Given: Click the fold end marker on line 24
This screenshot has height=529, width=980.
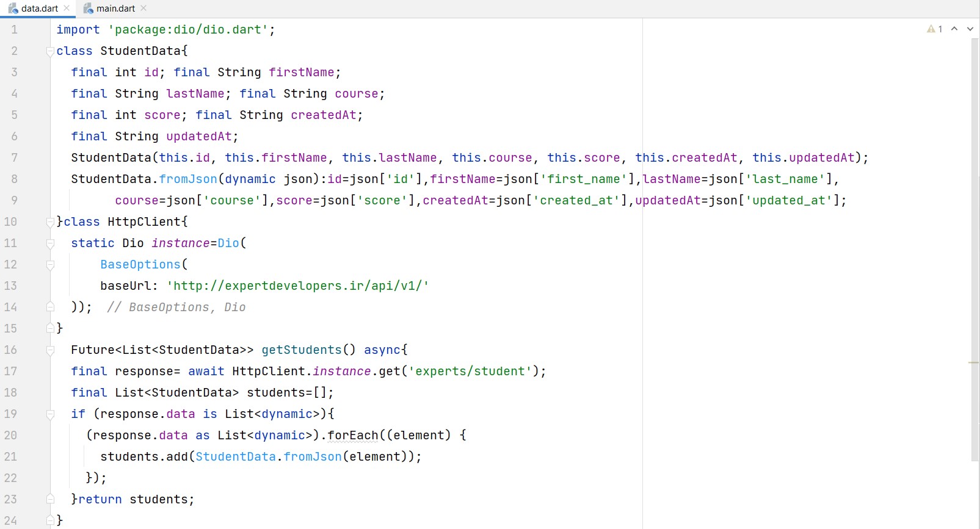Looking at the screenshot, I should [50, 520].
